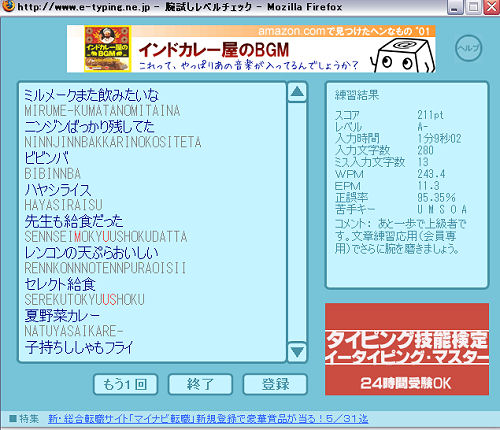Select the romaji NINNJINNBAKKARINOKOSITETA

coord(113,142)
